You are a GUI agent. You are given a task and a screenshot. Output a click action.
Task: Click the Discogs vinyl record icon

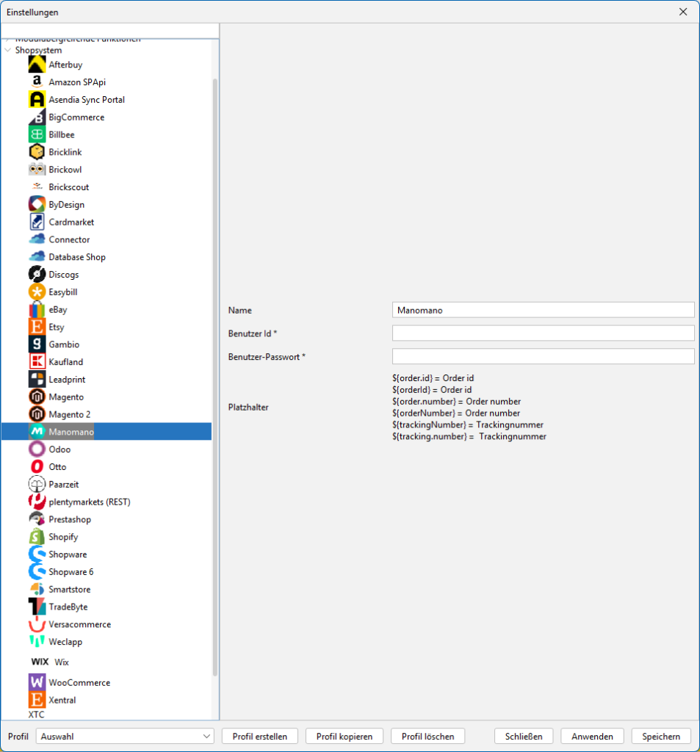click(37, 275)
